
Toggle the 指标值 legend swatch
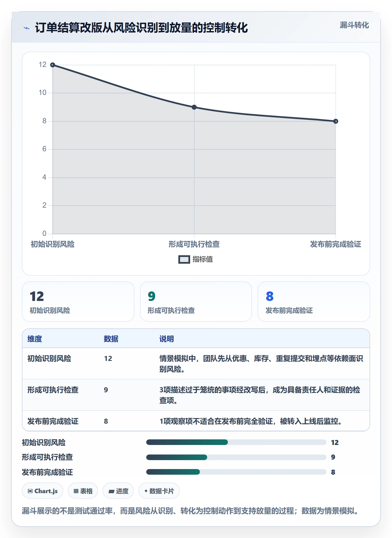(184, 259)
